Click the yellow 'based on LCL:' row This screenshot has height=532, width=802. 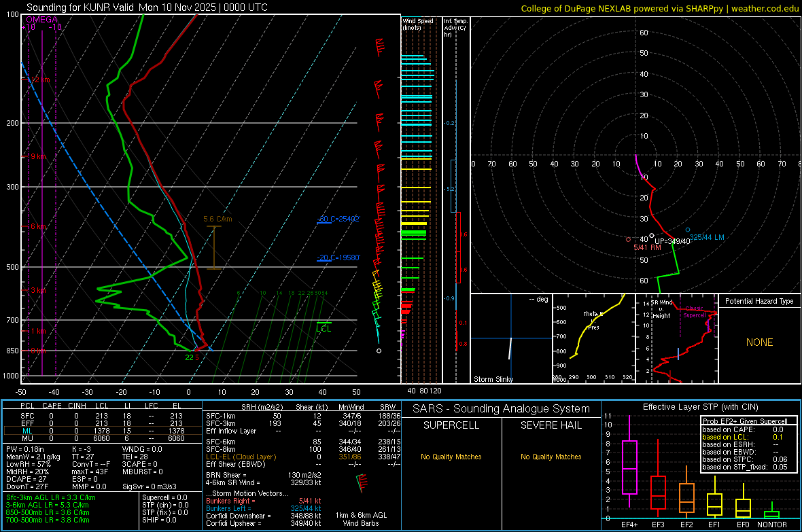pos(744,437)
